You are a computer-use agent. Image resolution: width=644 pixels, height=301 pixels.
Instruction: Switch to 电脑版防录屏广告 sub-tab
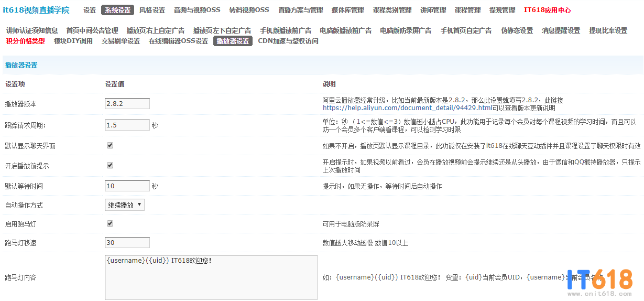[x=406, y=30]
